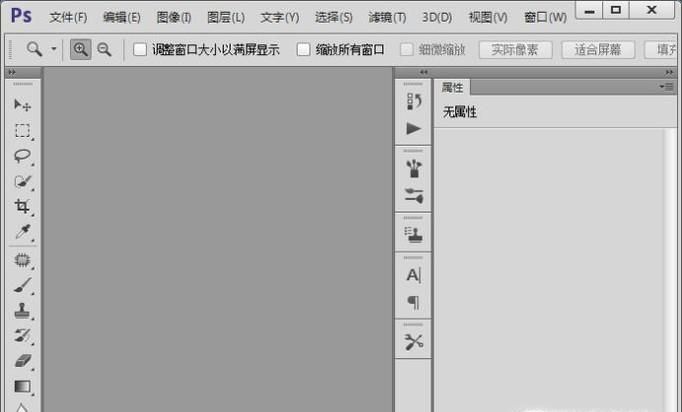Open the Brush Presets panel icon
Viewport: 682px width, 412px height.
(414, 169)
